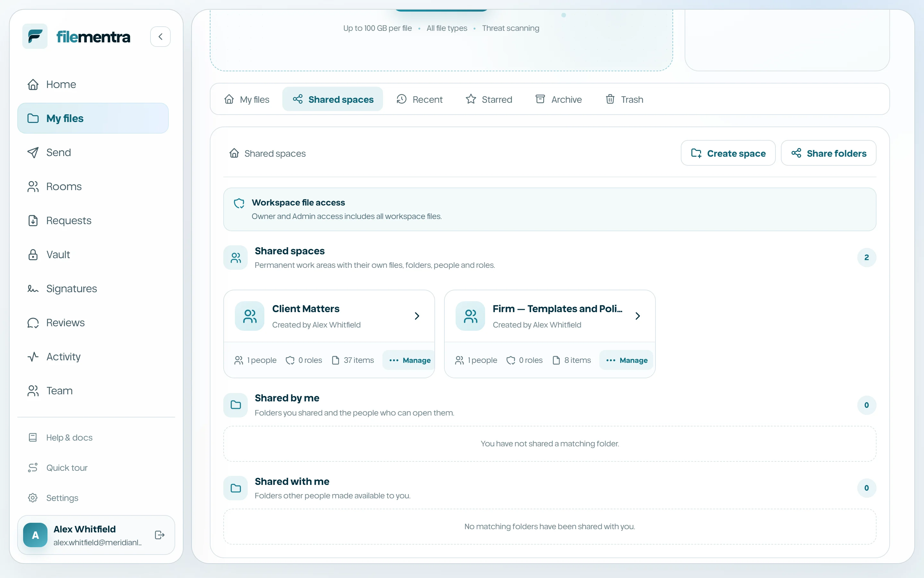Click the Firm — Templates card people icon
Viewport: 924px width, 578px height.
point(470,316)
